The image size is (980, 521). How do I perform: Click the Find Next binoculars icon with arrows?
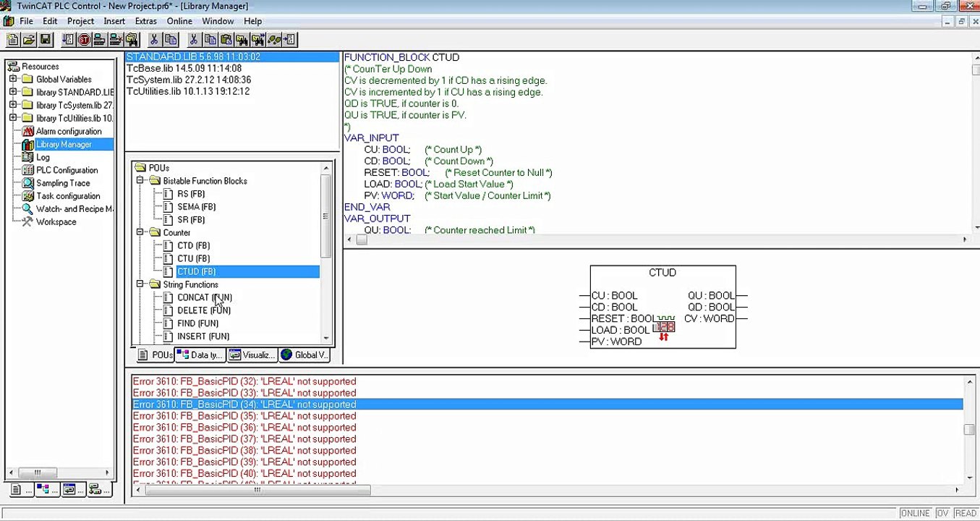pyautogui.click(x=259, y=40)
